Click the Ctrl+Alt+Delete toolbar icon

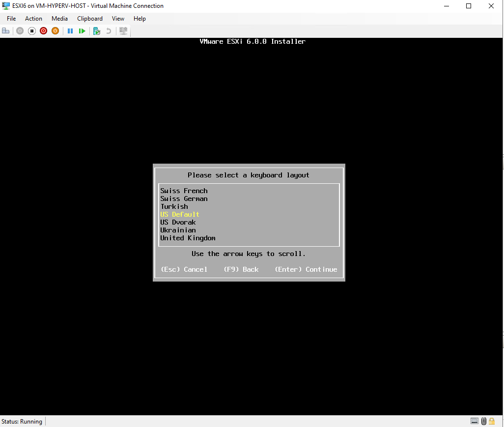click(x=6, y=31)
